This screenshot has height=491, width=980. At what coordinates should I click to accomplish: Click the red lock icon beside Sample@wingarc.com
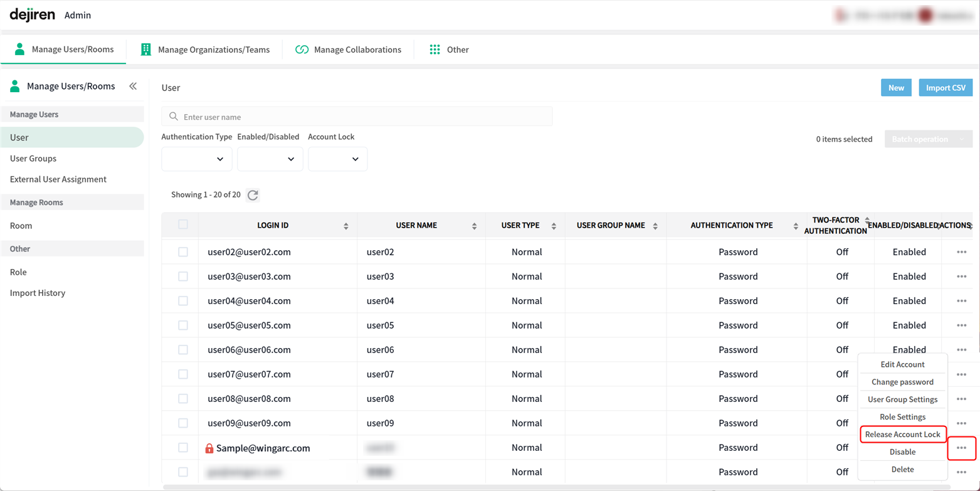pyautogui.click(x=209, y=448)
